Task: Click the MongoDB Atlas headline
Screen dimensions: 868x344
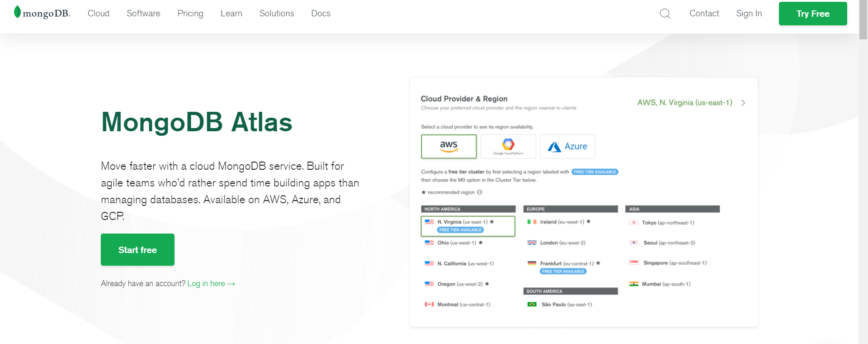Action: point(197,122)
